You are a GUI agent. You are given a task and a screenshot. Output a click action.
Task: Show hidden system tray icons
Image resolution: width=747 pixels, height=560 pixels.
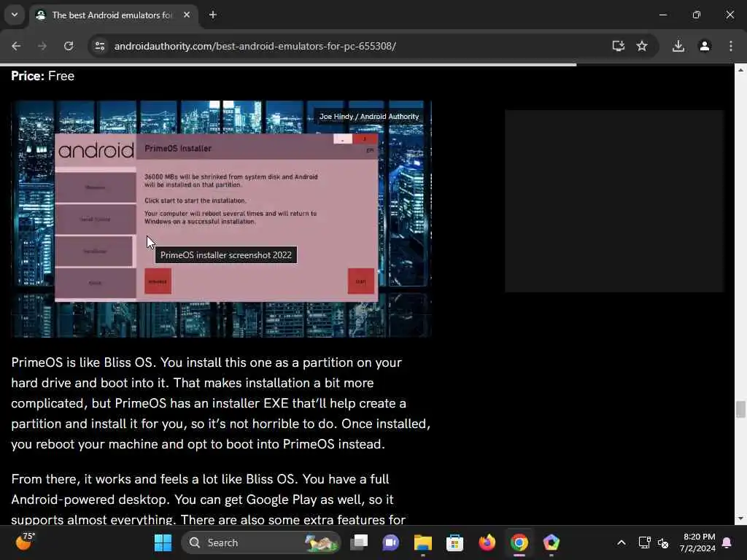pos(622,542)
